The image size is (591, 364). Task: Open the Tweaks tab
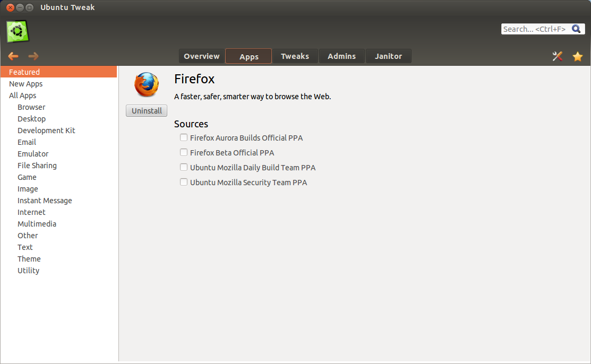point(295,56)
